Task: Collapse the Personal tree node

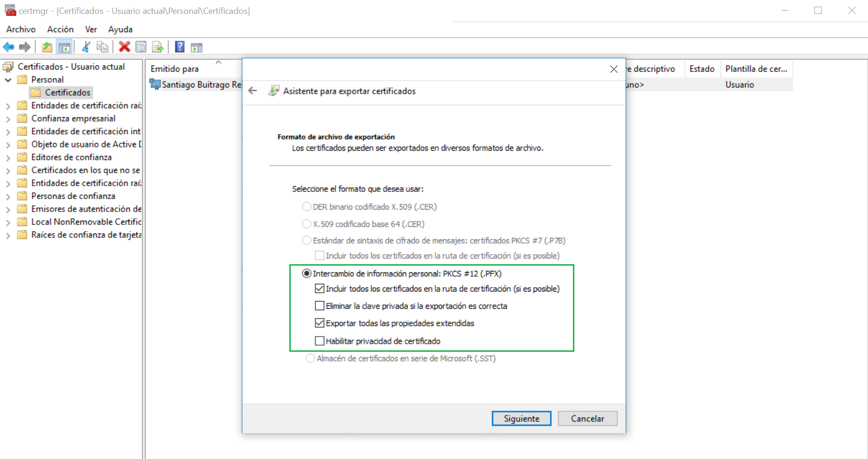Action: click(x=8, y=80)
